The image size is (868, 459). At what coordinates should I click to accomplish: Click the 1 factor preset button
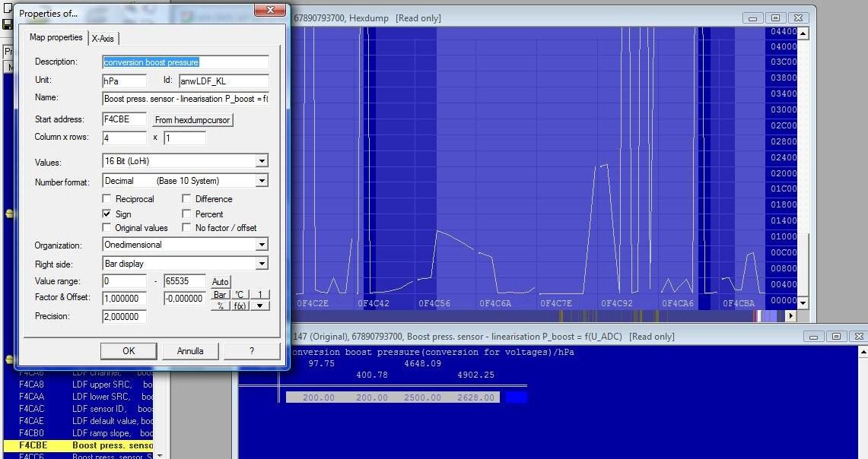(x=260, y=295)
